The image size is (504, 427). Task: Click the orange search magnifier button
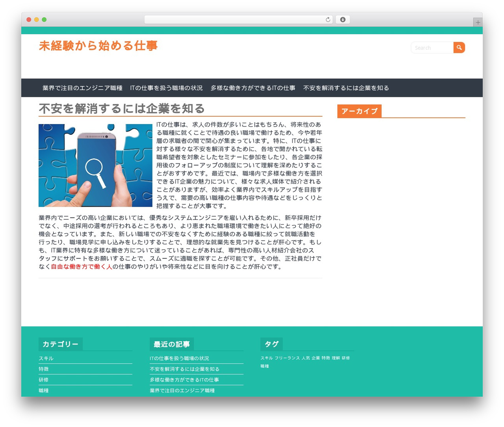coord(459,48)
